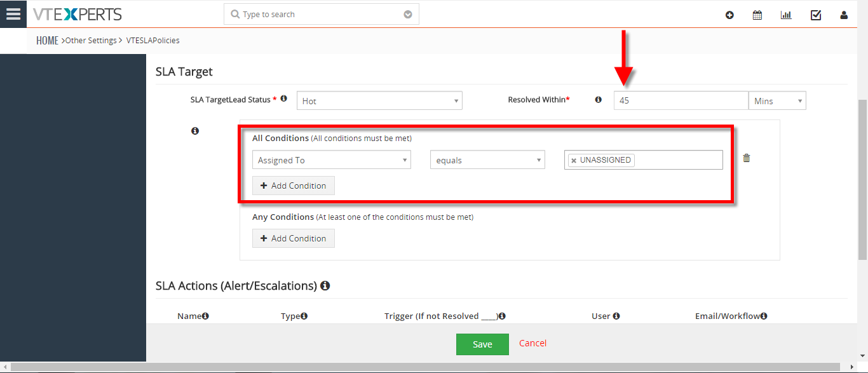Open the hamburger main menu
The height and width of the screenshot is (373, 868).
click(x=13, y=14)
